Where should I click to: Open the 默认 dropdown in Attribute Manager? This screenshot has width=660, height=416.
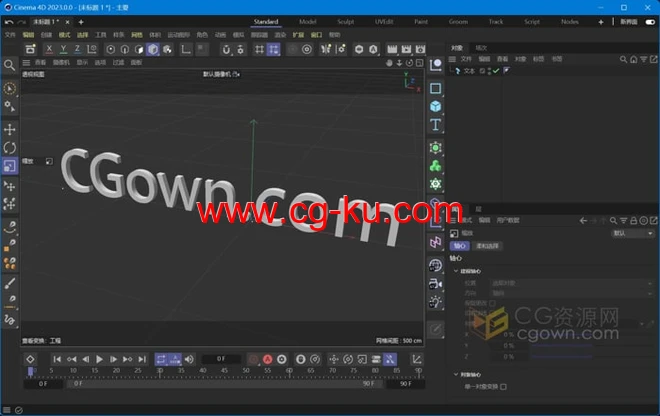tap(633, 233)
